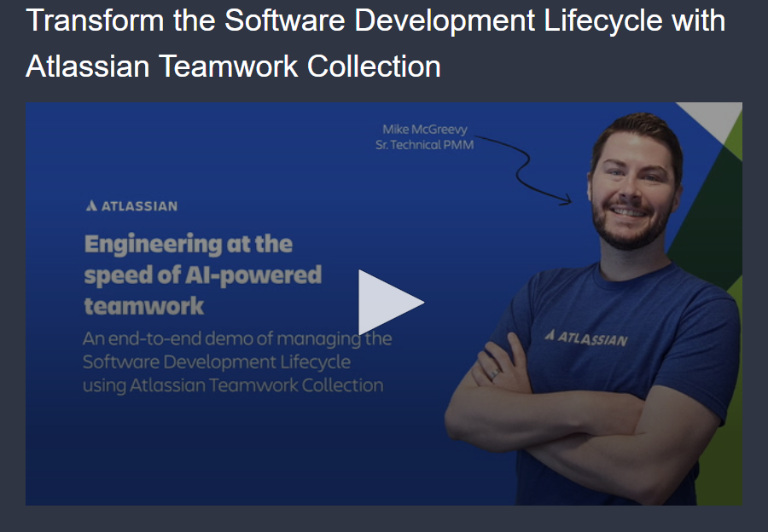
Task: Play the video with the triangle button
Action: pos(391,303)
